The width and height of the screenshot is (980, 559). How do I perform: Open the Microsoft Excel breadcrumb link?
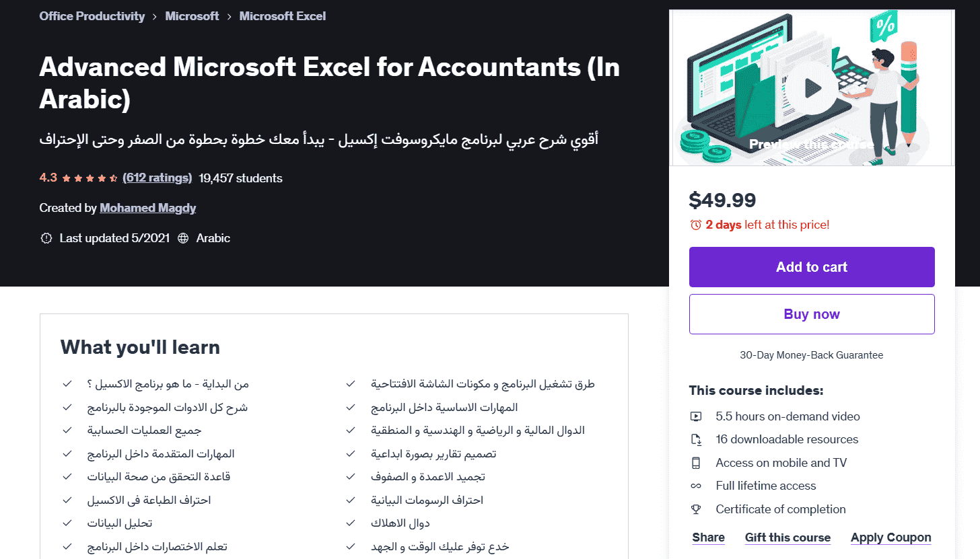pos(283,16)
